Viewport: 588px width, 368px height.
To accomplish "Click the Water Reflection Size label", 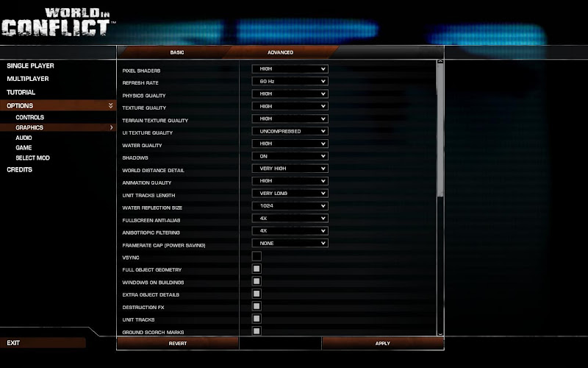I will [x=152, y=208].
